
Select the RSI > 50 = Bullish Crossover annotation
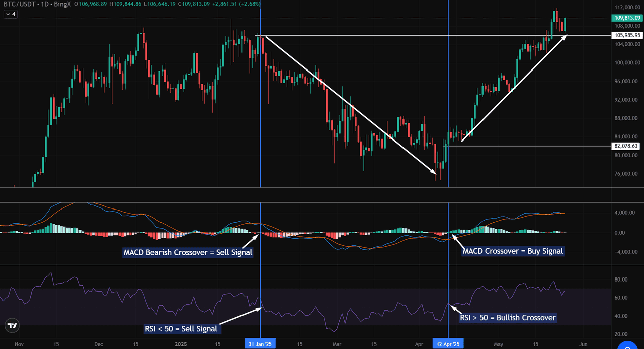(508, 318)
